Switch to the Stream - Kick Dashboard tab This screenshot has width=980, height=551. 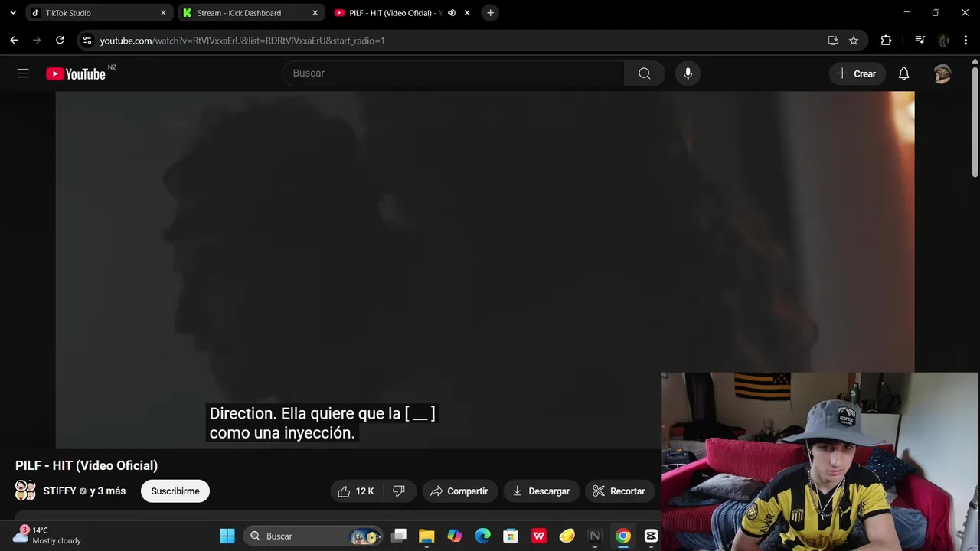pos(250,13)
